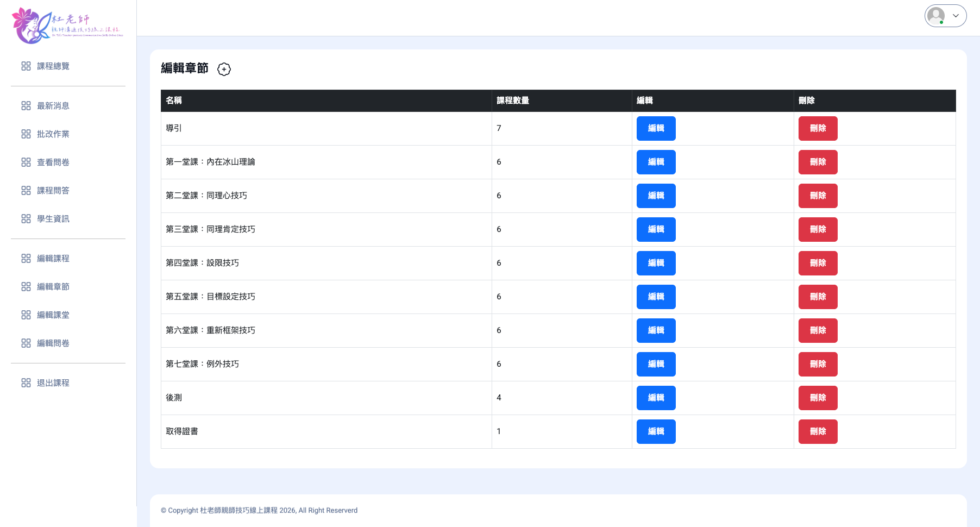Edit the 導引 chapter row
Screen dimensions: 980x527
(x=656, y=129)
